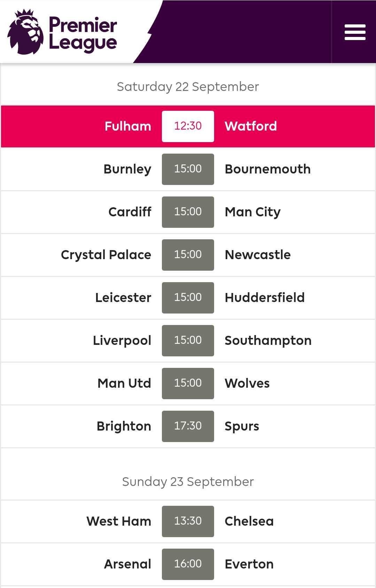The height and width of the screenshot is (588, 376).
Task: Open the hamburger menu
Action: pyautogui.click(x=355, y=32)
